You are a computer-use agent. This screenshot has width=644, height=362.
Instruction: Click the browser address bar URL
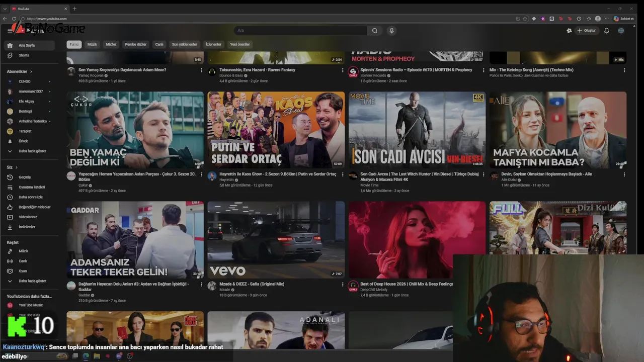tap(46, 19)
